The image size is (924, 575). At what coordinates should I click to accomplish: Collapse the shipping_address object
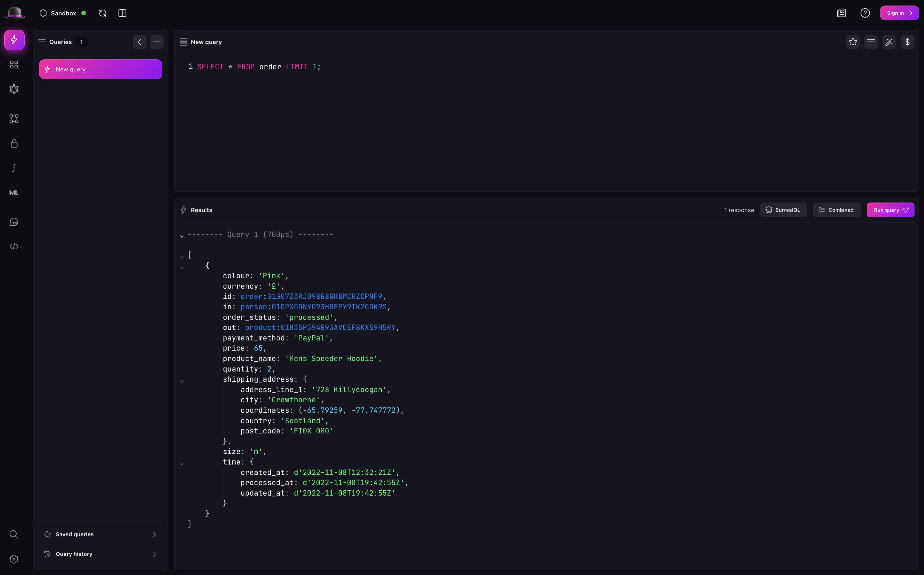(x=182, y=381)
